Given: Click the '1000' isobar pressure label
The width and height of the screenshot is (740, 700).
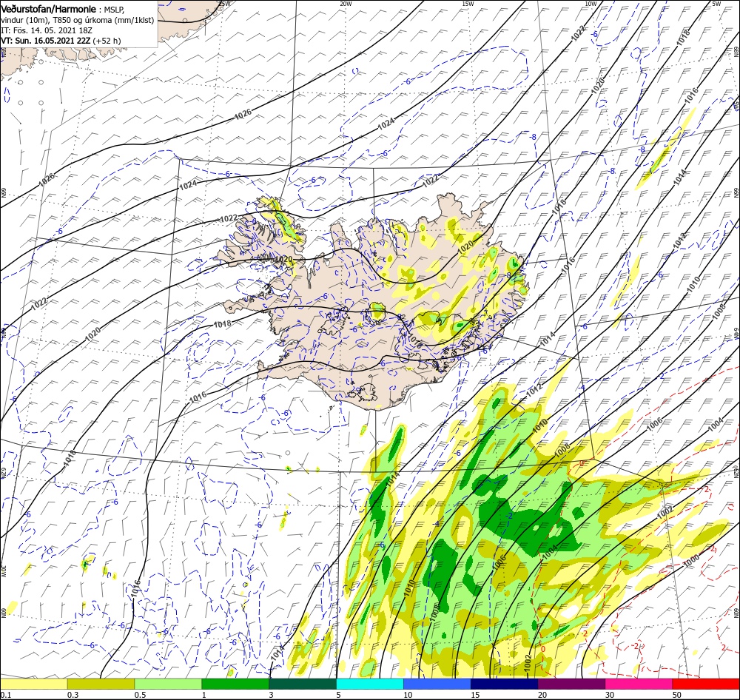Looking at the screenshot, I should tap(691, 562).
